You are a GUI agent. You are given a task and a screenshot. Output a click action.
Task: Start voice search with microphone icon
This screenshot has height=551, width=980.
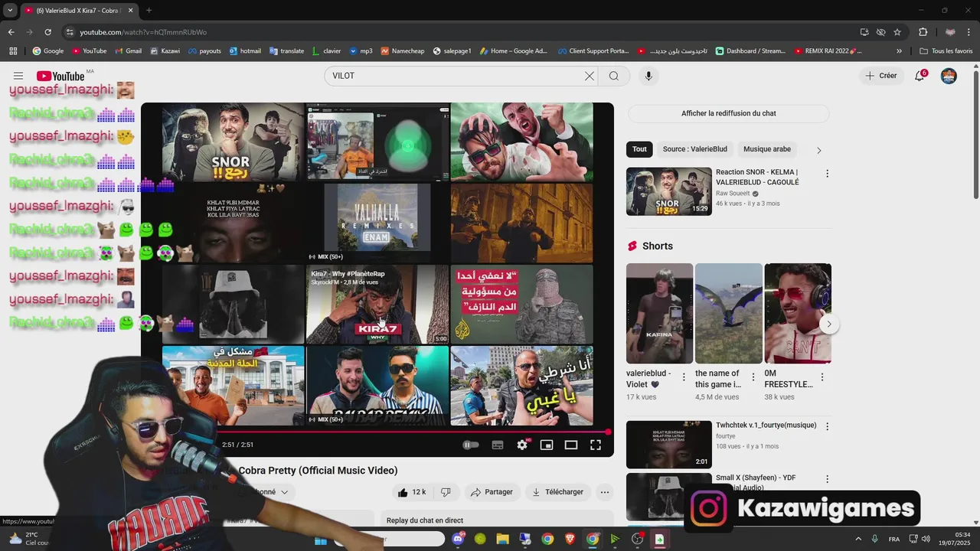click(x=648, y=76)
